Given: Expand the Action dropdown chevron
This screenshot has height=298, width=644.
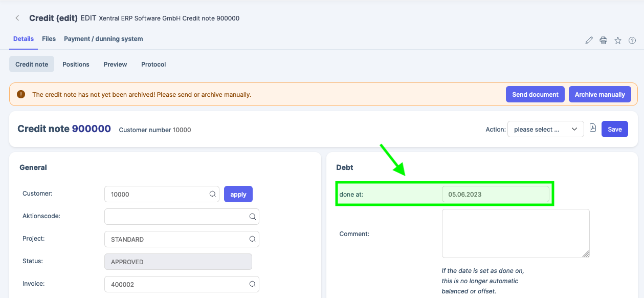Looking at the screenshot, I should coord(574,129).
